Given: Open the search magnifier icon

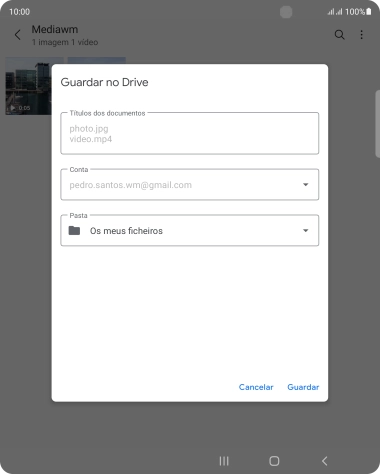Looking at the screenshot, I should [x=339, y=35].
